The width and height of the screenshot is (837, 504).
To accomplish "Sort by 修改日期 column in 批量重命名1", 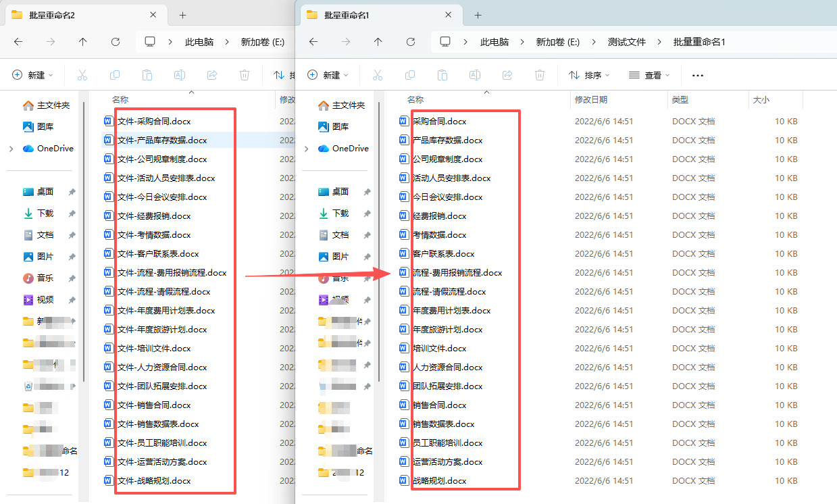I will point(590,100).
